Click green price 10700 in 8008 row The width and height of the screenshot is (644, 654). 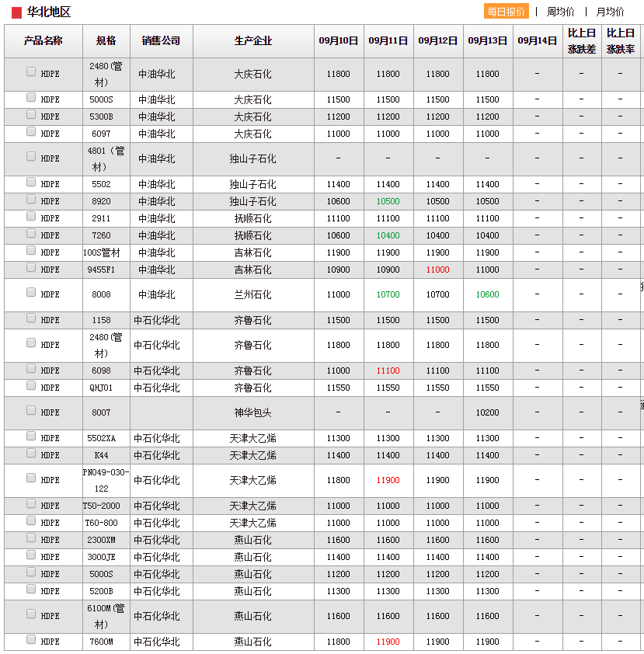pos(388,295)
